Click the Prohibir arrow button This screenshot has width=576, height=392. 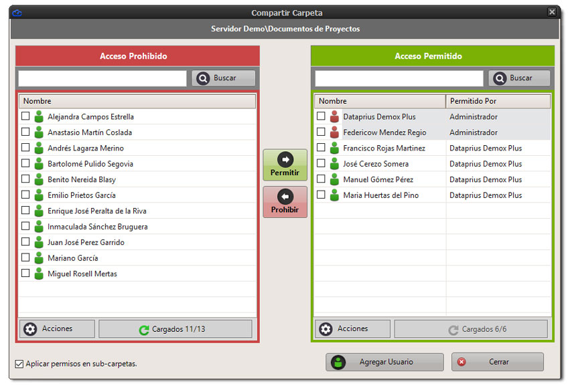coord(285,202)
